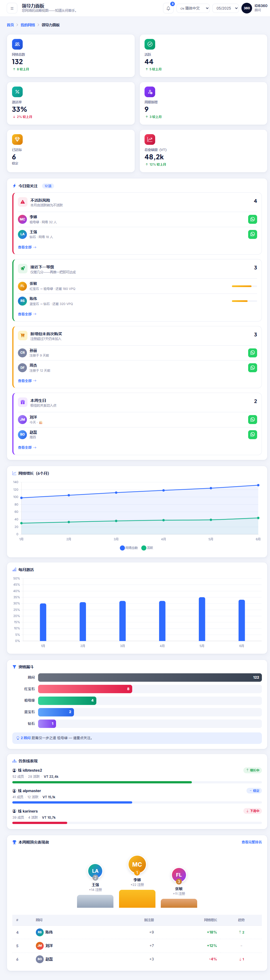Screen dimensions: 270x980
Task: Click the 新注册 column header
Action: (149, 920)
